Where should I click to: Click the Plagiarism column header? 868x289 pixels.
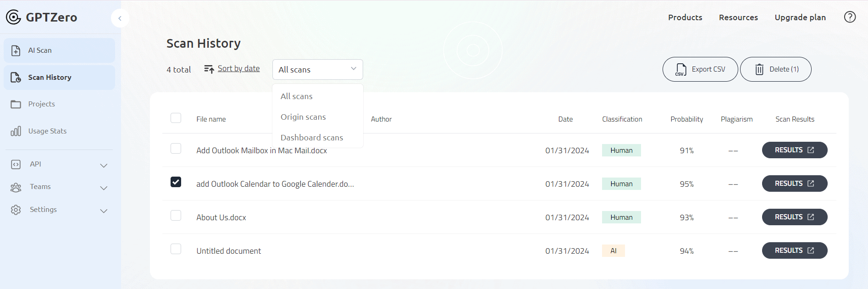(x=736, y=119)
